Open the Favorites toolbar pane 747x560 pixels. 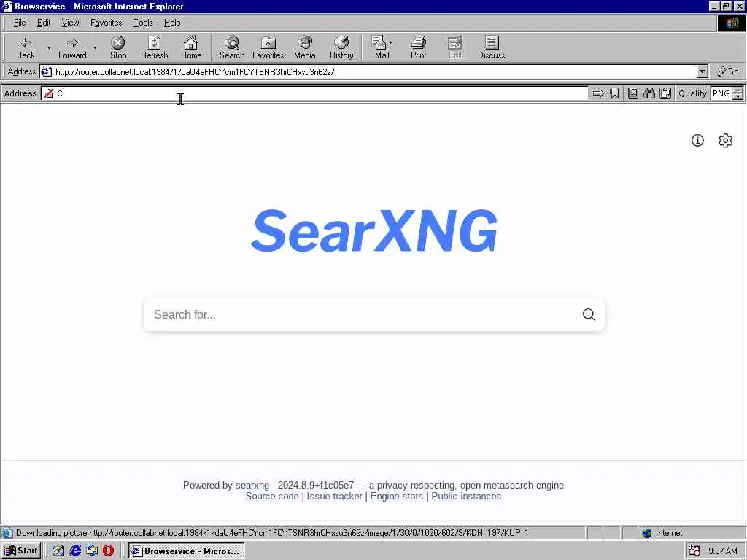(268, 47)
